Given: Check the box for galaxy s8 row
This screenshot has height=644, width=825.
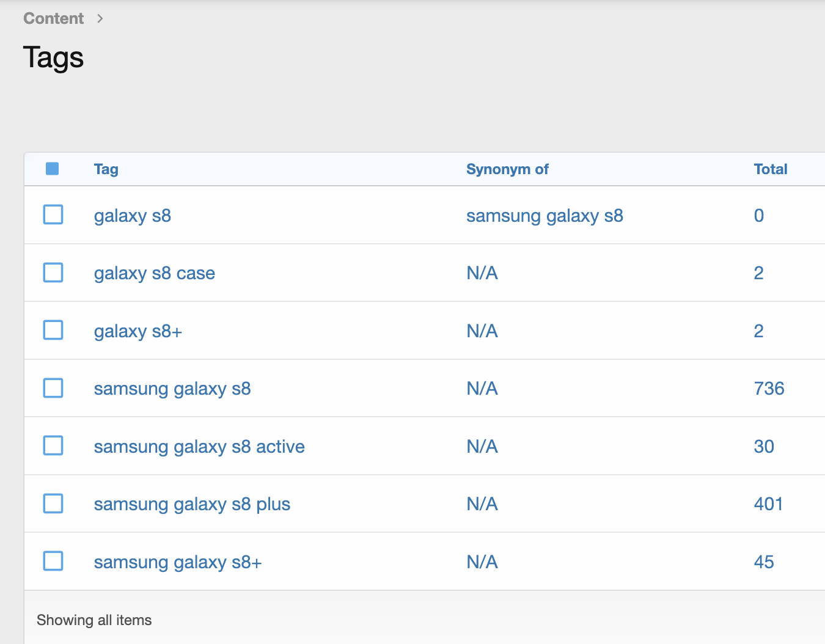Looking at the screenshot, I should (x=53, y=214).
